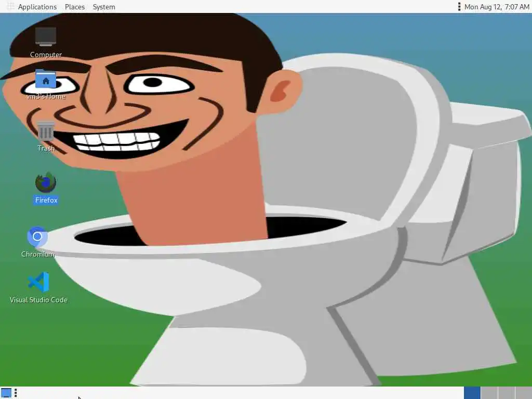Switch to the third workspace in switcher

pos(507,393)
